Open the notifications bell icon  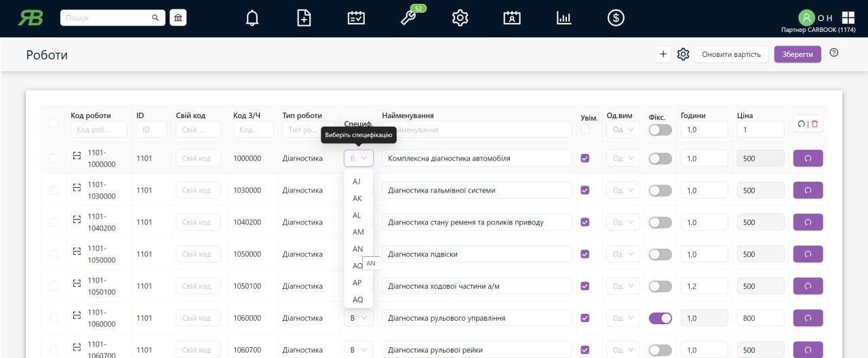252,18
